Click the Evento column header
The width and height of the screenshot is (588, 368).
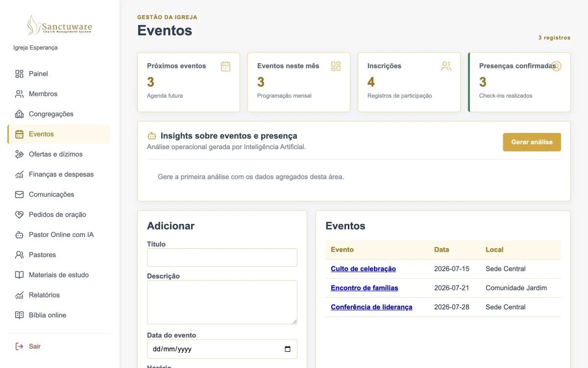click(342, 250)
